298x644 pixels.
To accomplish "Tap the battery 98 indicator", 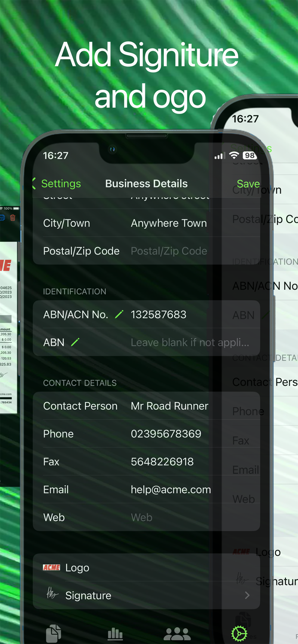I will click(250, 155).
